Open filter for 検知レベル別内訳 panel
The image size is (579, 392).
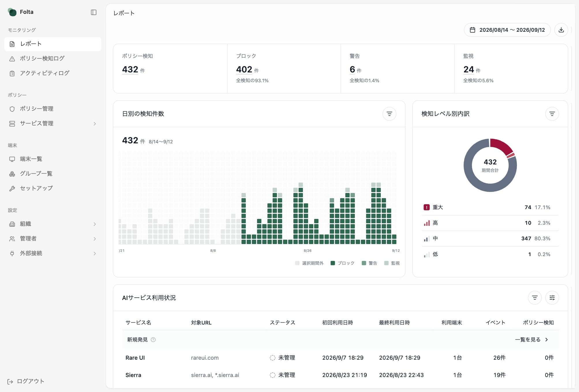point(552,114)
